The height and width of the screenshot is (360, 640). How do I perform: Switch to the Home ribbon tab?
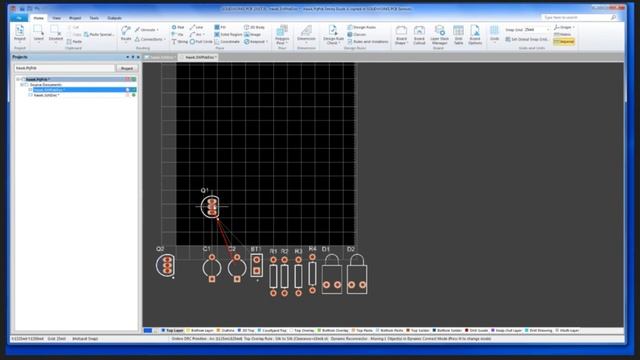tap(38, 18)
